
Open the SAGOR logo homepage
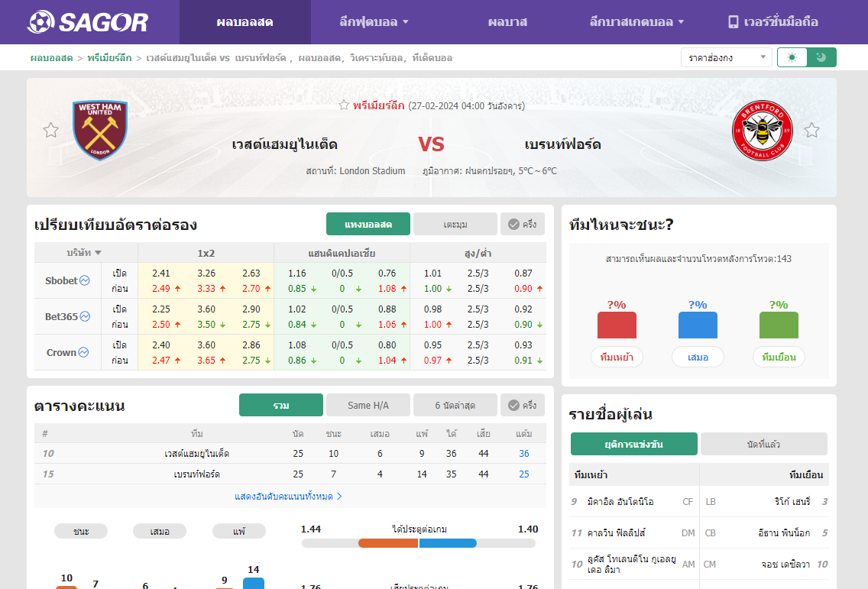(x=87, y=22)
